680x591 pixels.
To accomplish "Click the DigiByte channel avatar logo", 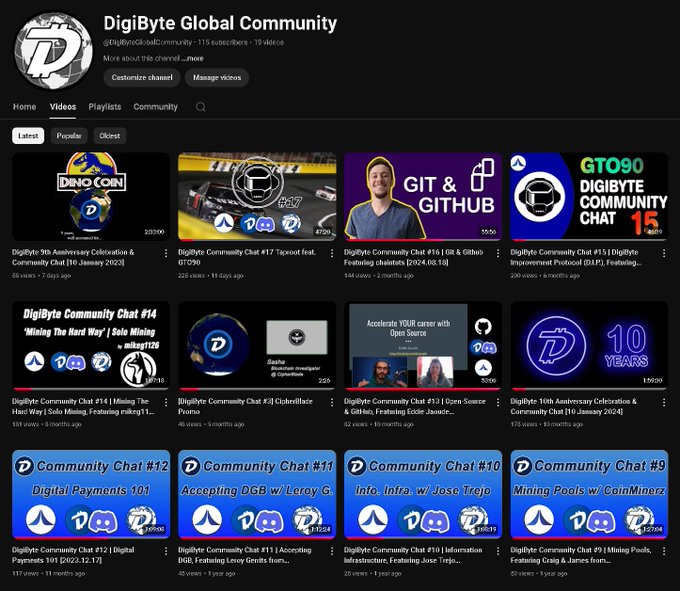I will coord(53,50).
